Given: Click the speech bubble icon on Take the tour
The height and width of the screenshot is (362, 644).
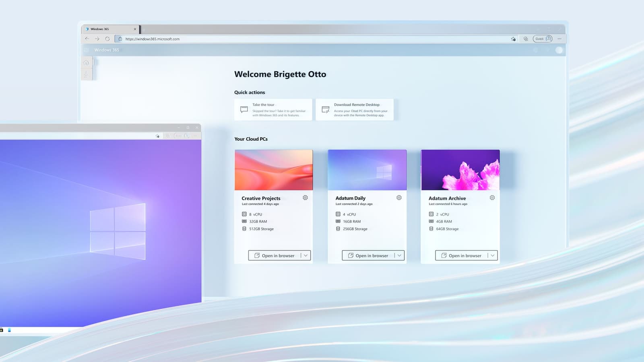Looking at the screenshot, I should (244, 109).
